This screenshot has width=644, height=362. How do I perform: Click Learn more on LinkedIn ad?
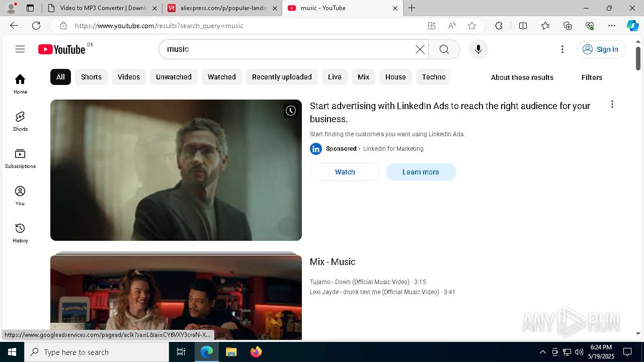421,172
